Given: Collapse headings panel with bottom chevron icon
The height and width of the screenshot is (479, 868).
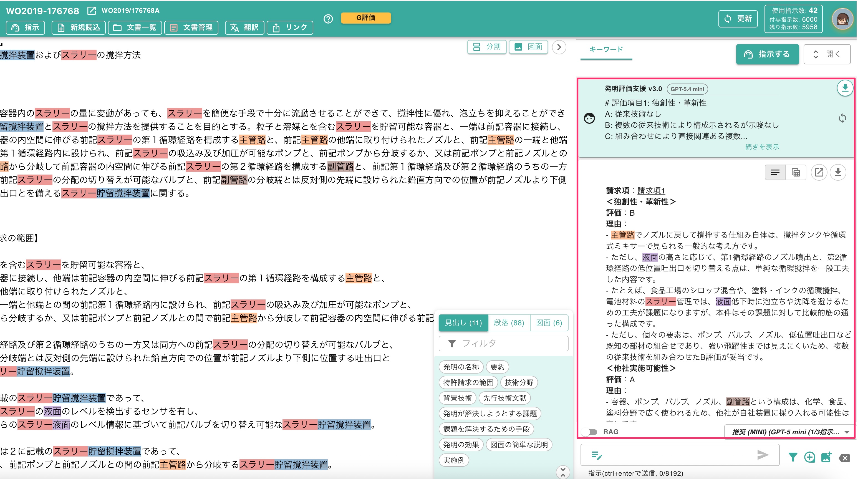Looking at the screenshot, I should 563,472.
